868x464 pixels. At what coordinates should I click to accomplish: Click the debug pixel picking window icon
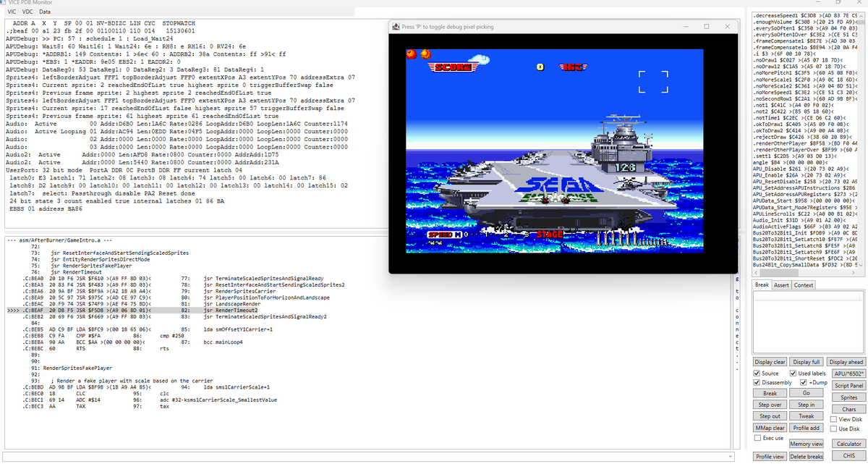396,27
